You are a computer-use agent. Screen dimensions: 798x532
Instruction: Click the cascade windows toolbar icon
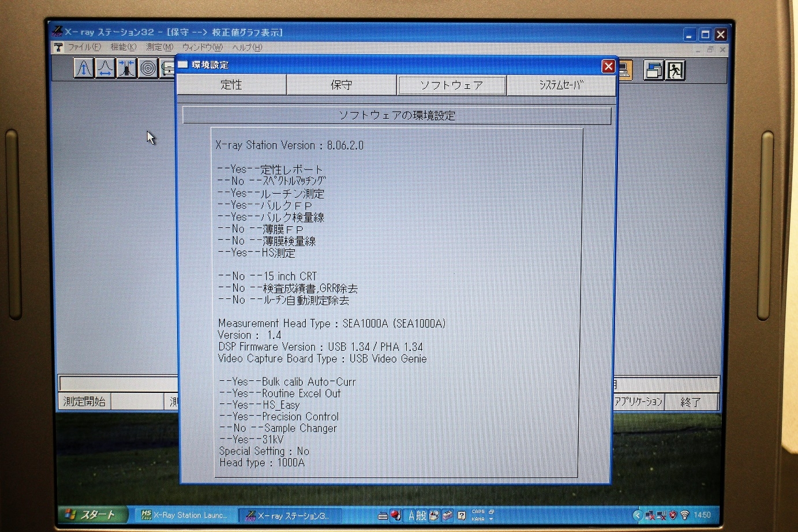(x=653, y=70)
